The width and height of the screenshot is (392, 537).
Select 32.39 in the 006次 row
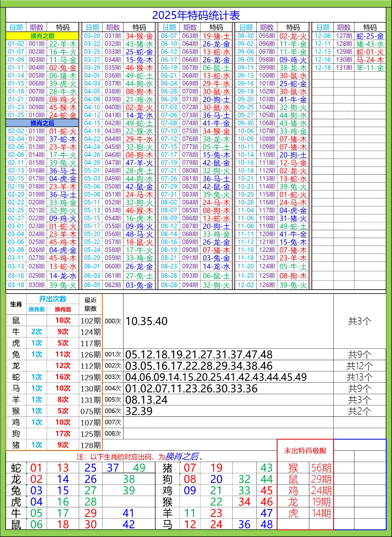click(x=139, y=411)
